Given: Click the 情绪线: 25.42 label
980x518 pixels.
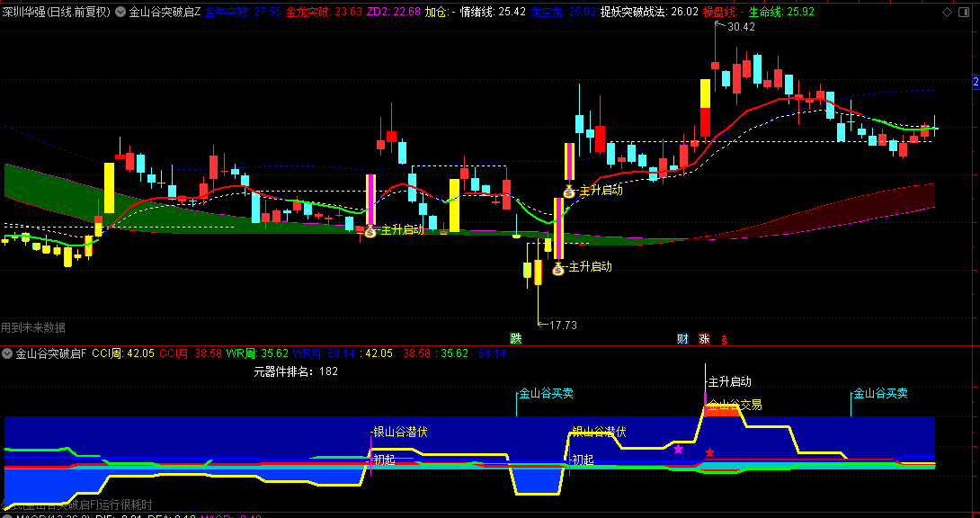Looking at the screenshot, I should click(x=493, y=12).
